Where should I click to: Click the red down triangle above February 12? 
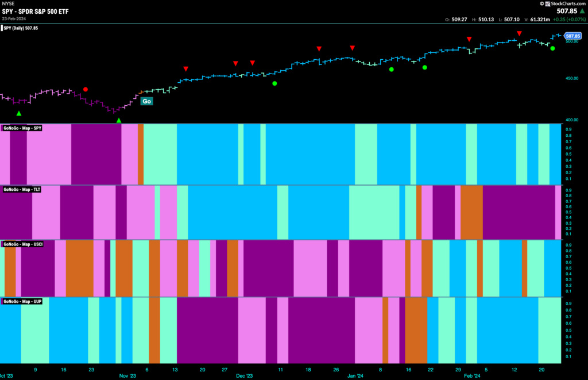click(519, 34)
